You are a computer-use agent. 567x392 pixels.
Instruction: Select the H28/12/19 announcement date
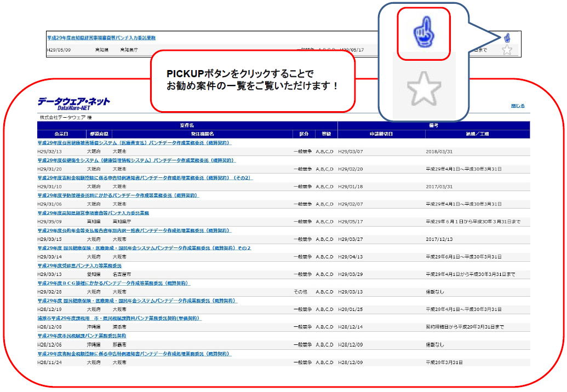(49, 309)
